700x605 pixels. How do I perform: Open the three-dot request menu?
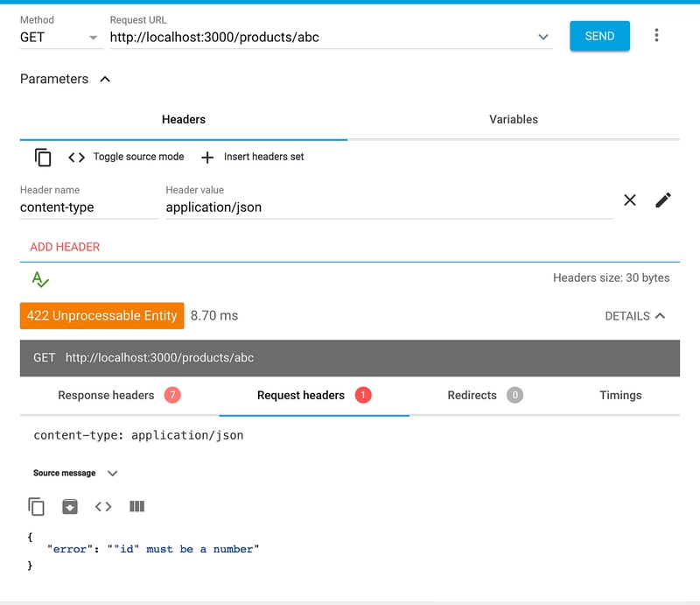[656, 35]
